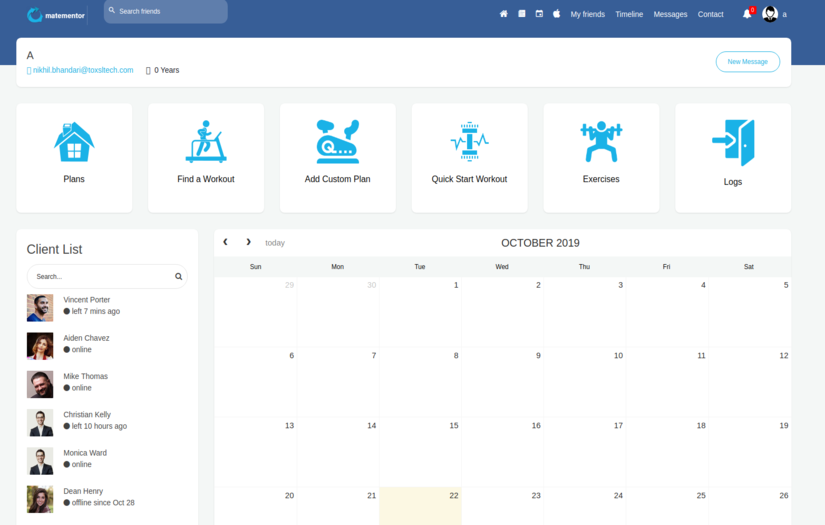825x525 pixels.
Task: Open the home icon in navbar
Action: (504, 14)
